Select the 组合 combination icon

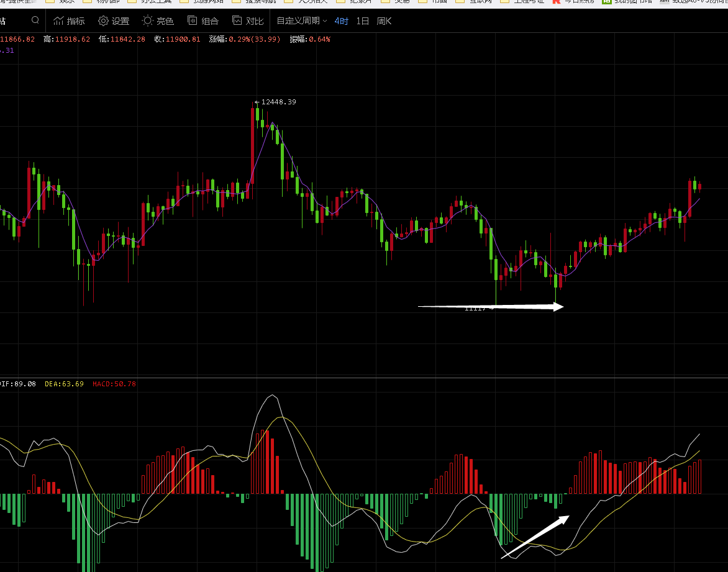(x=203, y=21)
